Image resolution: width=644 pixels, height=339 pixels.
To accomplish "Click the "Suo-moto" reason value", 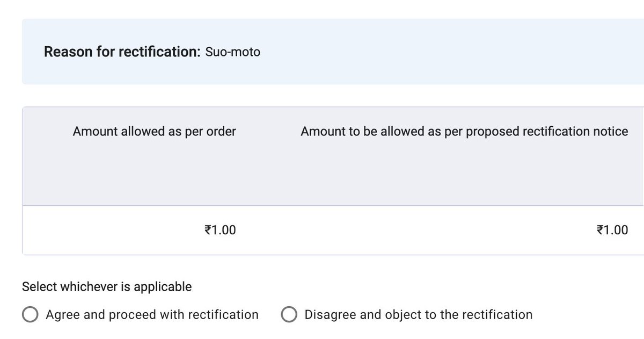I will (x=232, y=53).
